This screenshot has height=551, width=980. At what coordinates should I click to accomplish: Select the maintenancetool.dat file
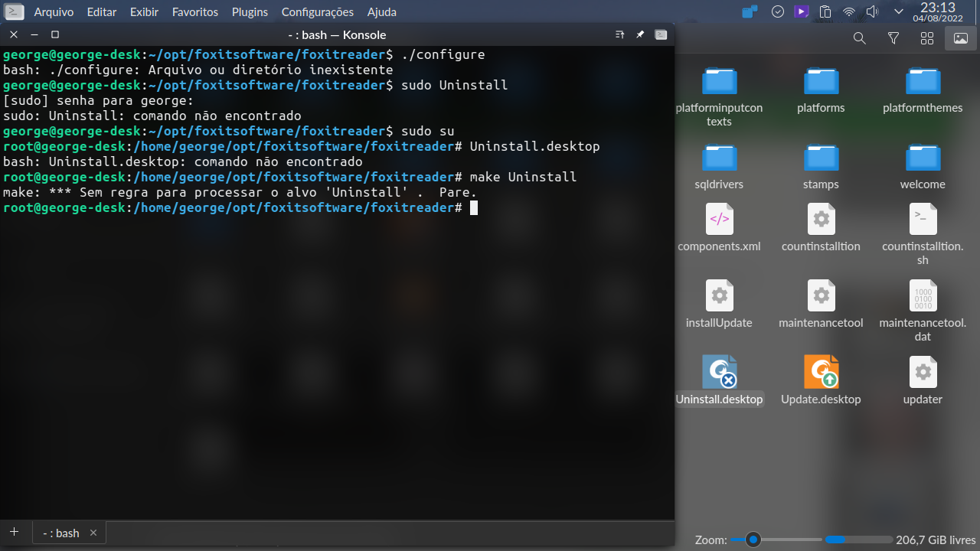click(x=923, y=311)
